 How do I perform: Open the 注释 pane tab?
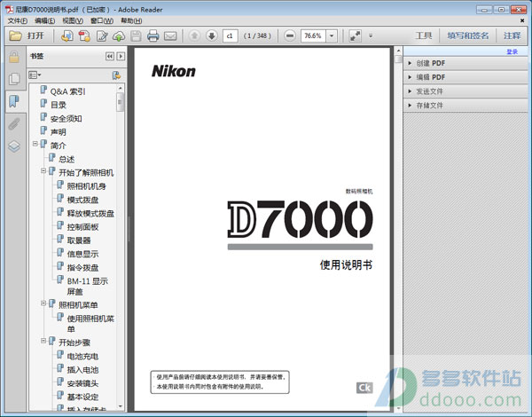(512, 35)
